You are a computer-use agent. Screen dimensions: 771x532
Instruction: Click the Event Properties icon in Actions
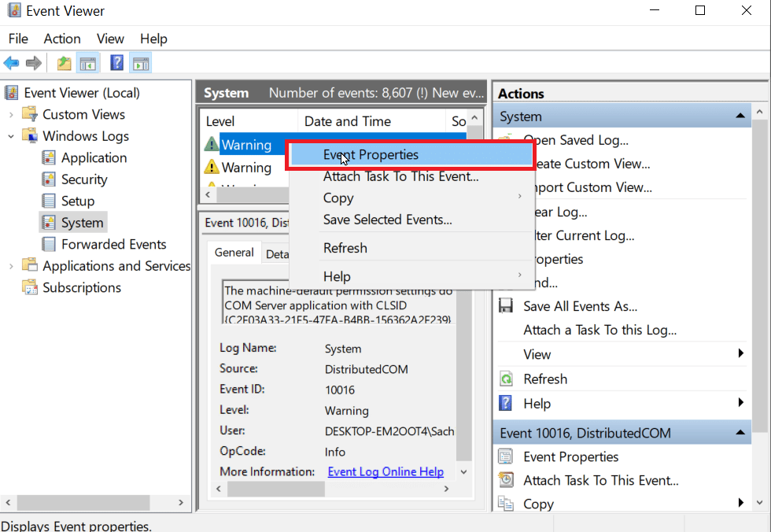pos(505,456)
